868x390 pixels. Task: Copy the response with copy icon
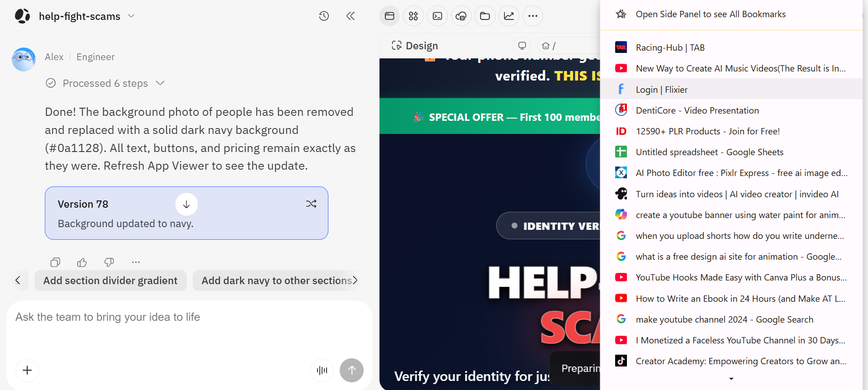coord(55,262)
